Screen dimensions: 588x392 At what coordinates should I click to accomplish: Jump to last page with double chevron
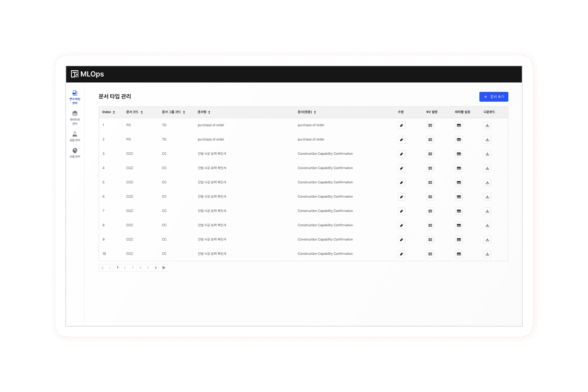pyautogui.click(x=163, y=268)
